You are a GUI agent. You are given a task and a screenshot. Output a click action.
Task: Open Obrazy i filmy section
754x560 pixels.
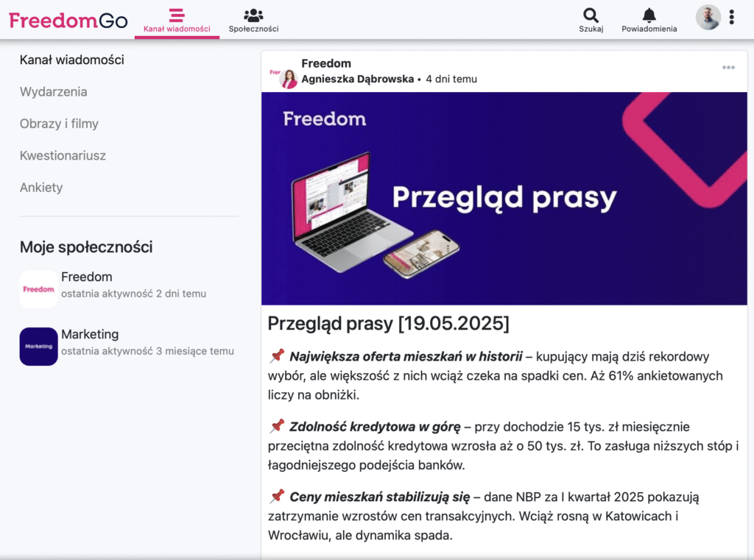pyautogui.click(x=59, y=124)
